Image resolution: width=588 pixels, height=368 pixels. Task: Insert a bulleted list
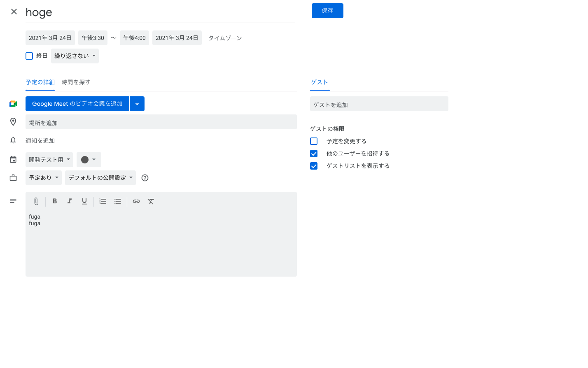[x=118, y=201]
